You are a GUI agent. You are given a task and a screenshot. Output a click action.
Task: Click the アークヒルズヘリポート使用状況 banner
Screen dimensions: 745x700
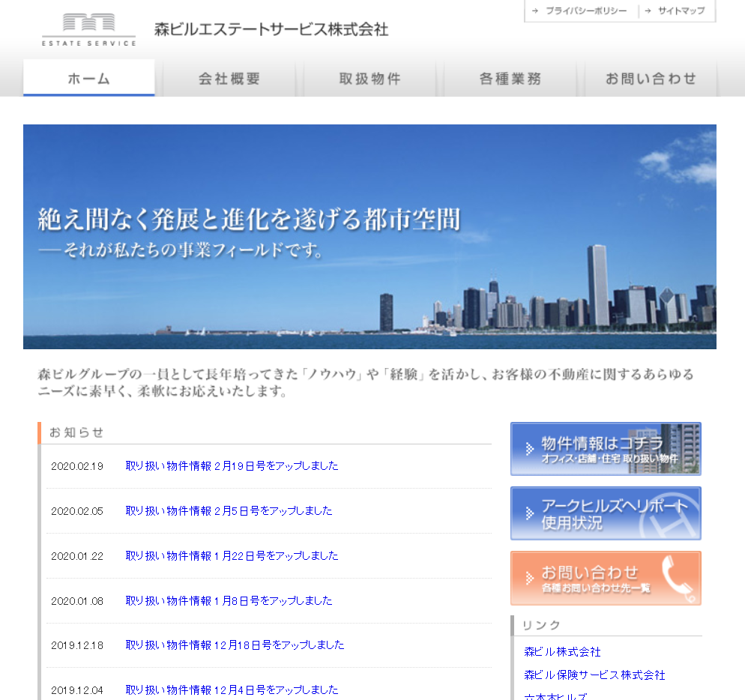point(606,513)
